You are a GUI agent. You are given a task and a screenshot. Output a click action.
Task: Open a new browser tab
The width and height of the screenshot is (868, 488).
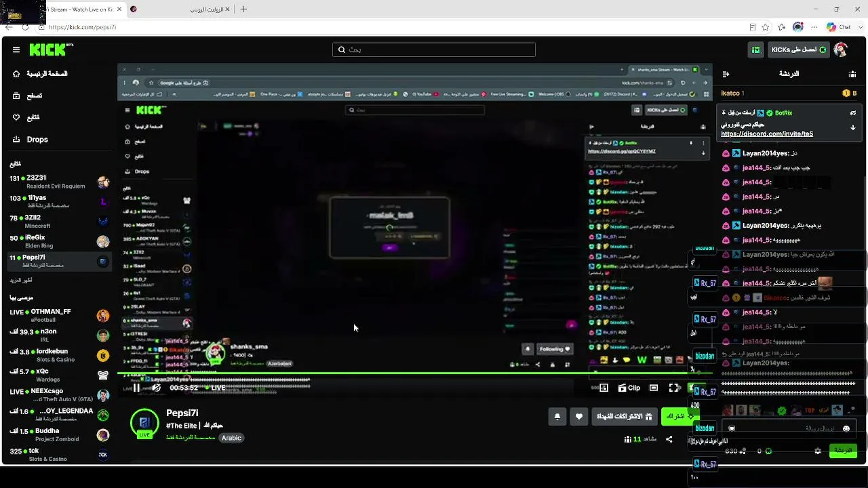click(243, 9)
